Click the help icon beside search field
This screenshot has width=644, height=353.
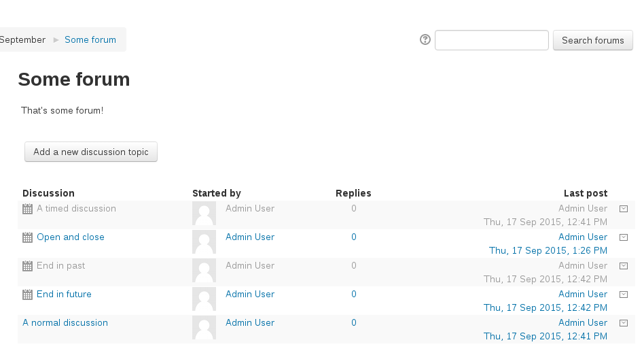tap(425, 39)
